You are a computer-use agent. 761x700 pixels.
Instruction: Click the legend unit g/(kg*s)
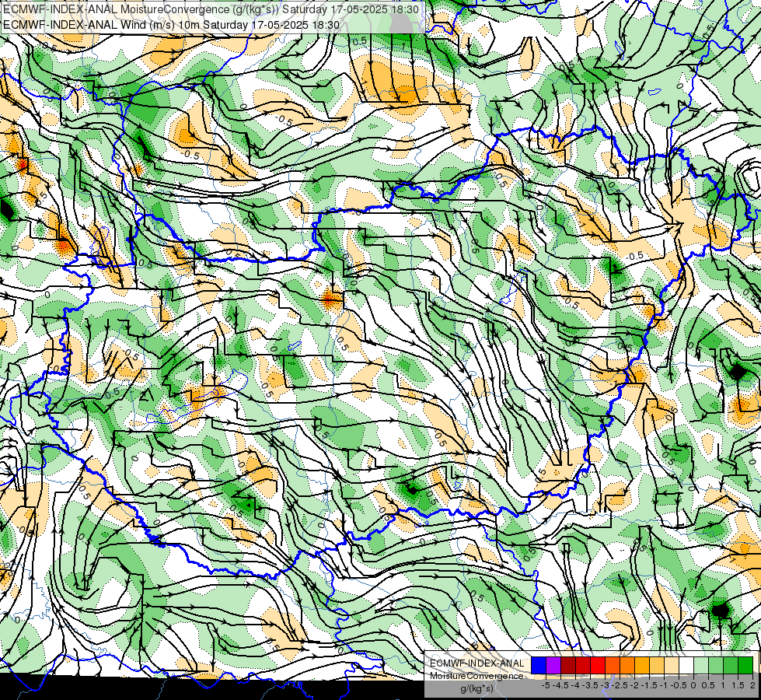point(477,689)
